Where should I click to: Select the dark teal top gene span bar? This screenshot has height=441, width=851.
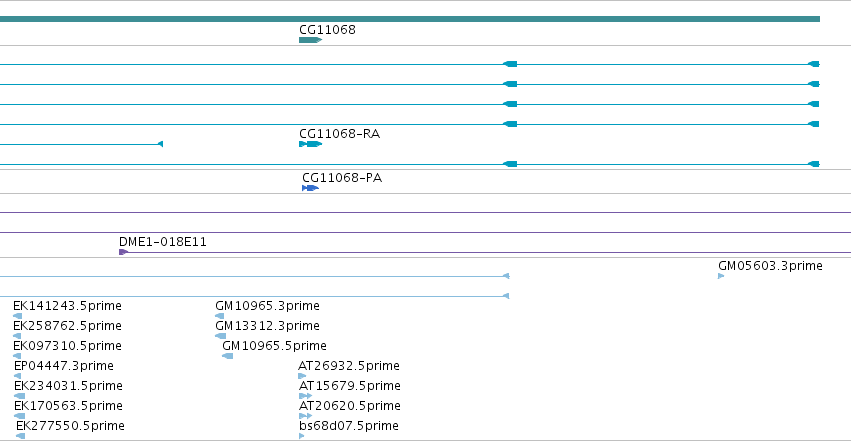point(410,19)
